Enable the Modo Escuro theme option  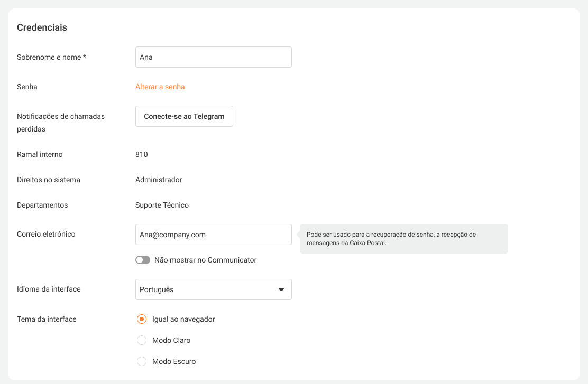142,361
